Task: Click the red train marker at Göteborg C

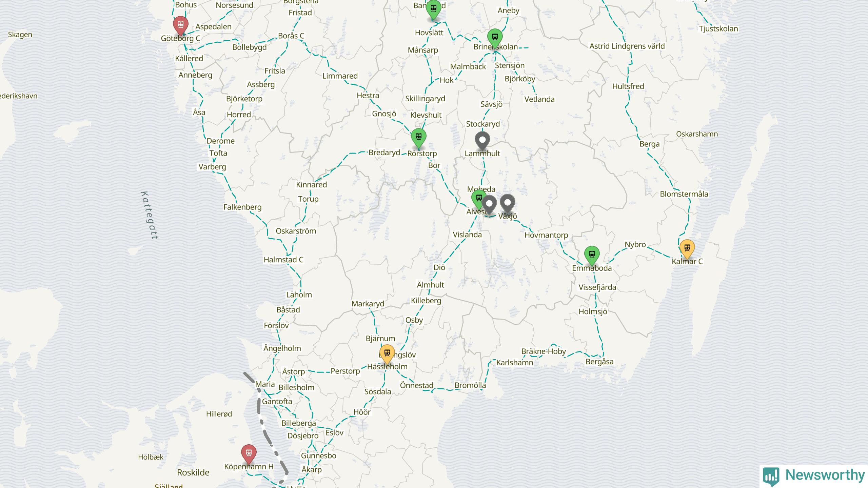Action: [x=180, y=25]
